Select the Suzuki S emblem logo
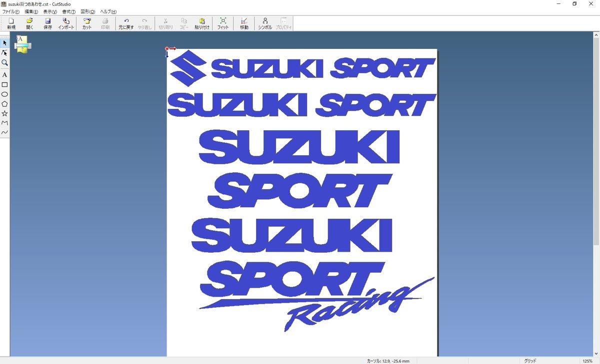The width and height of the screenshot is (600, 364). coord(188,68)
